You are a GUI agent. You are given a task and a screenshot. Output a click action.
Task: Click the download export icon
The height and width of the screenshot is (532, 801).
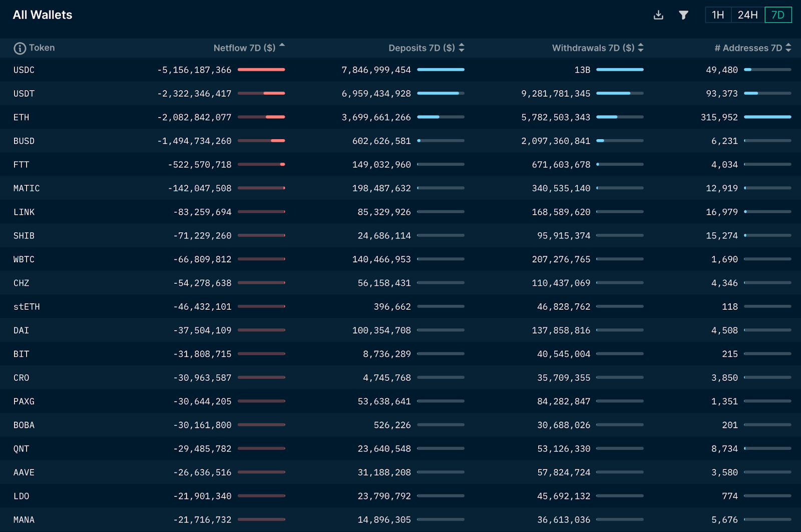point(658,15)
